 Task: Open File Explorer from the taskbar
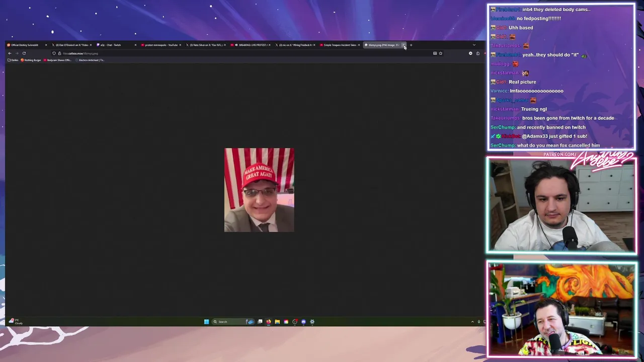tap(277, 322)
